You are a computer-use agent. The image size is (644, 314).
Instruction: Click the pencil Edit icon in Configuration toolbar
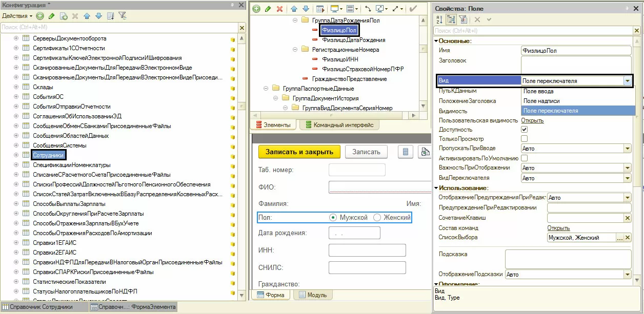[52, 16]
